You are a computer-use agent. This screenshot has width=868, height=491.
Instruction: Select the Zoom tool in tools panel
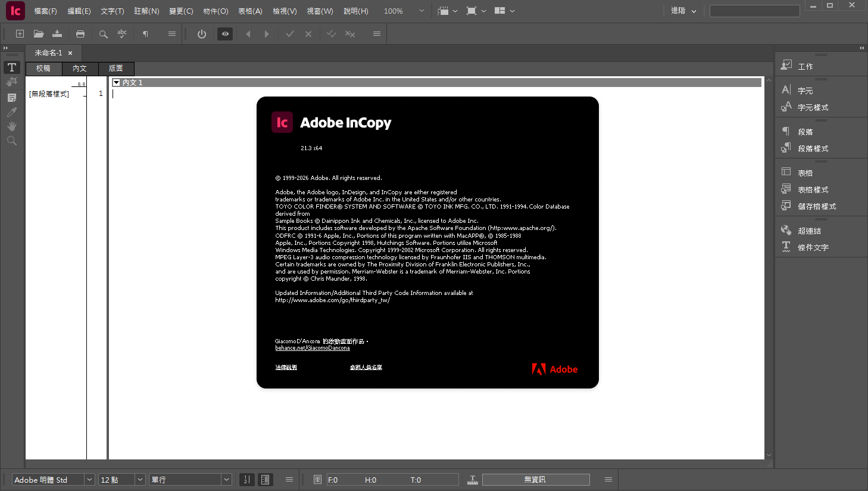click(12, 141)
